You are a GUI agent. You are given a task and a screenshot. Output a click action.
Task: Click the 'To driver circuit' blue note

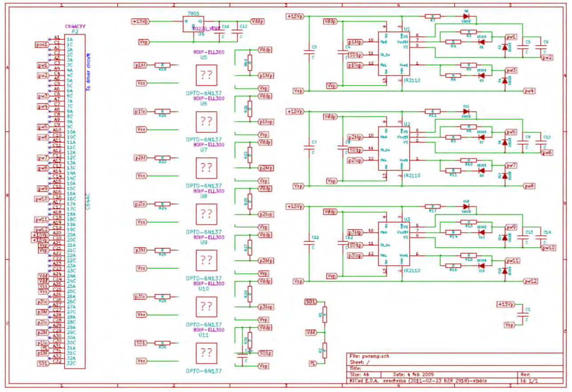pyautogui.click(x=88, y=72)
